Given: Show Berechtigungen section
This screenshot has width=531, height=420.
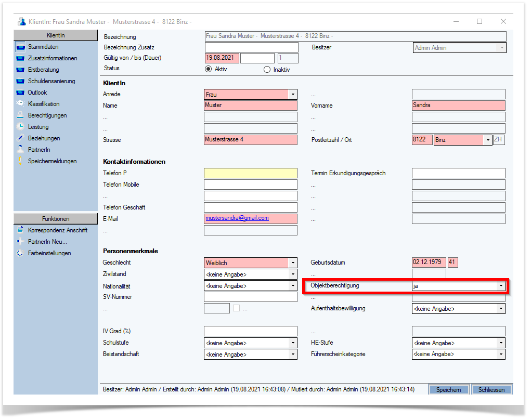Looking at the screenshot, I should (47, 115).
